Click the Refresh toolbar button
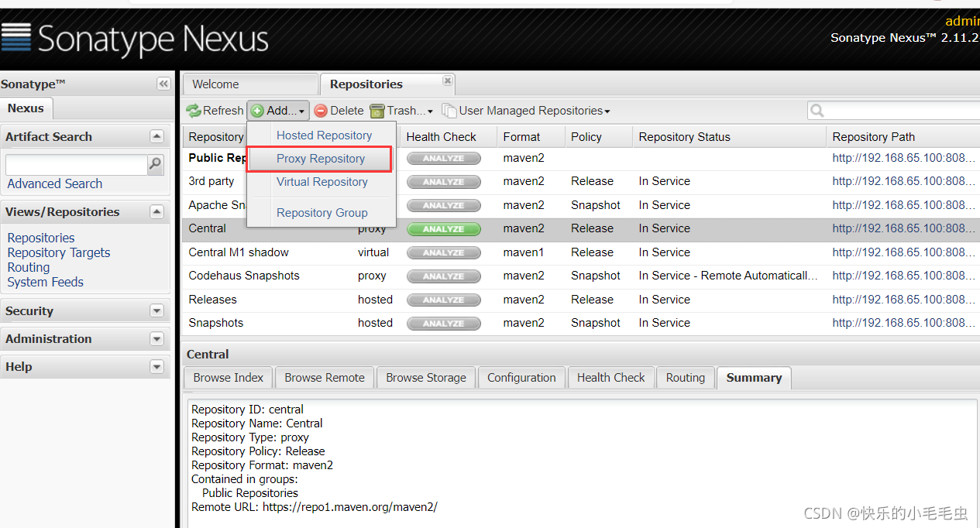This screenshot has width=980, height=528. click(215, 111)
